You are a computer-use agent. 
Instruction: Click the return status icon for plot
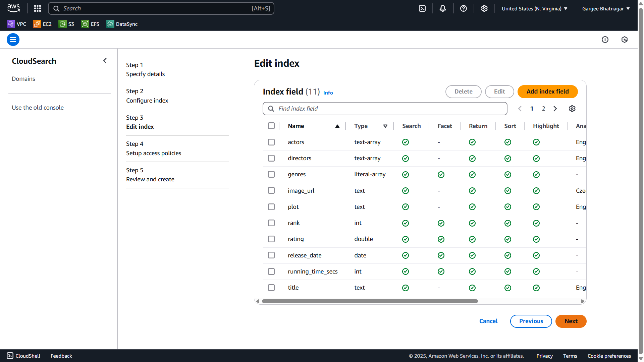pos(472,207)
